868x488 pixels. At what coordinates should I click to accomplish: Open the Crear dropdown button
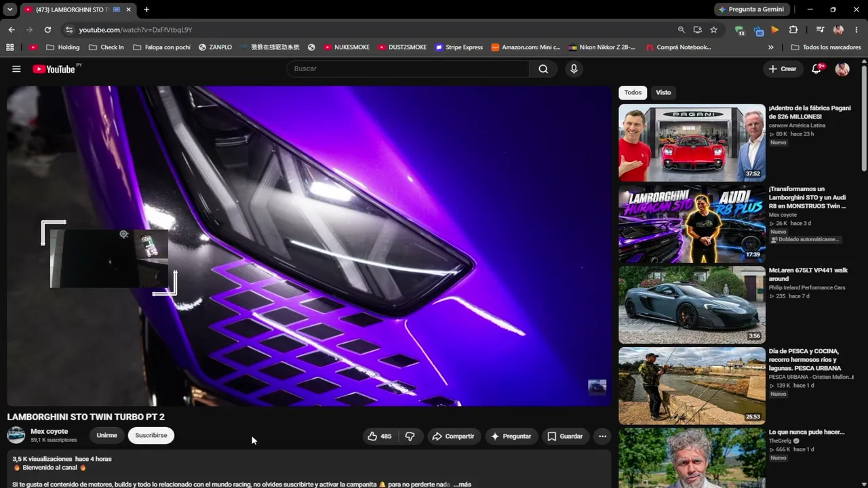pyautogui.click(x=783, y=69)
